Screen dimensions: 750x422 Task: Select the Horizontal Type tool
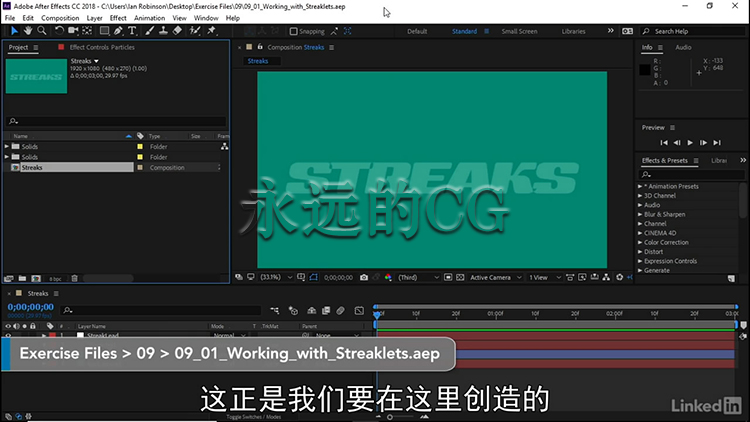point(132,31)
